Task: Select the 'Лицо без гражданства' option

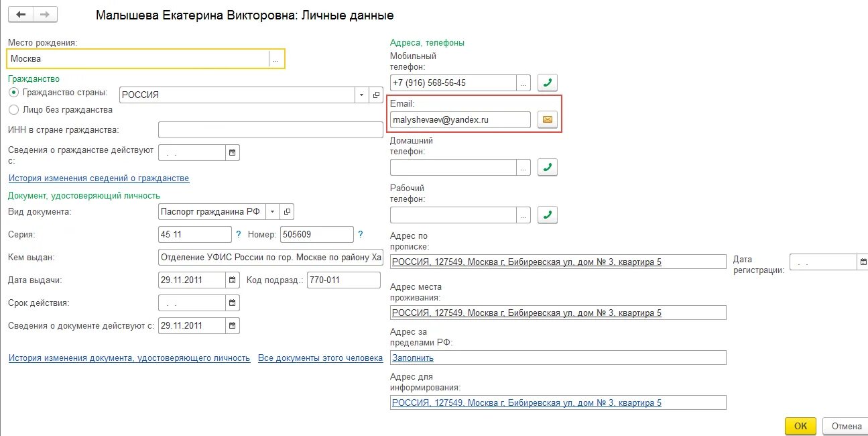Action: click(13, 109)
